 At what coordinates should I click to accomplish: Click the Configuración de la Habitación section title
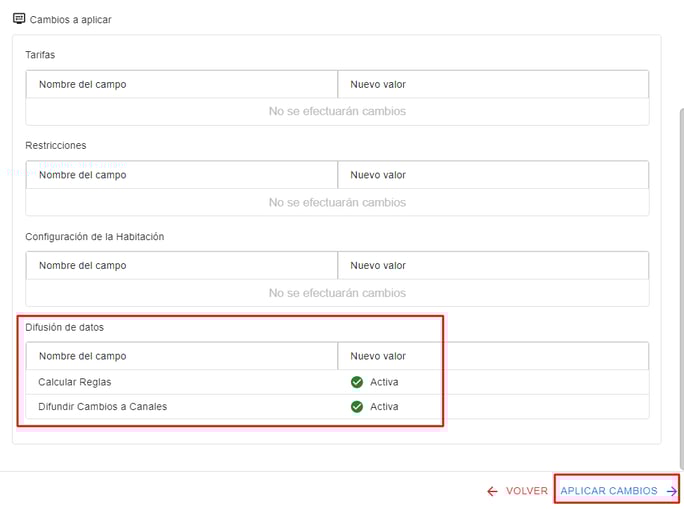[94, 236]
